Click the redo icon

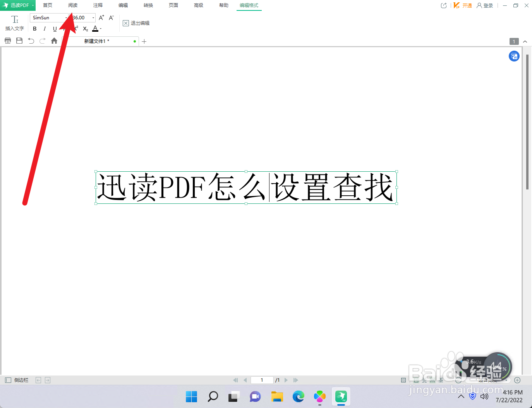point(43,41)
